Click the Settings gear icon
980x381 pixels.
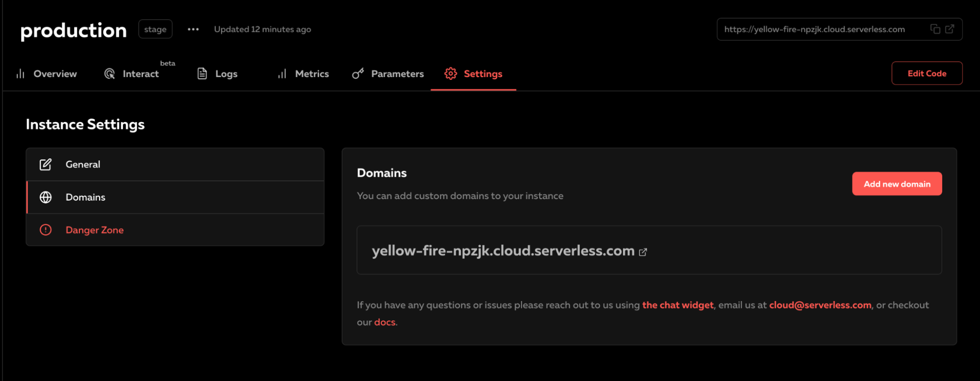451,74
